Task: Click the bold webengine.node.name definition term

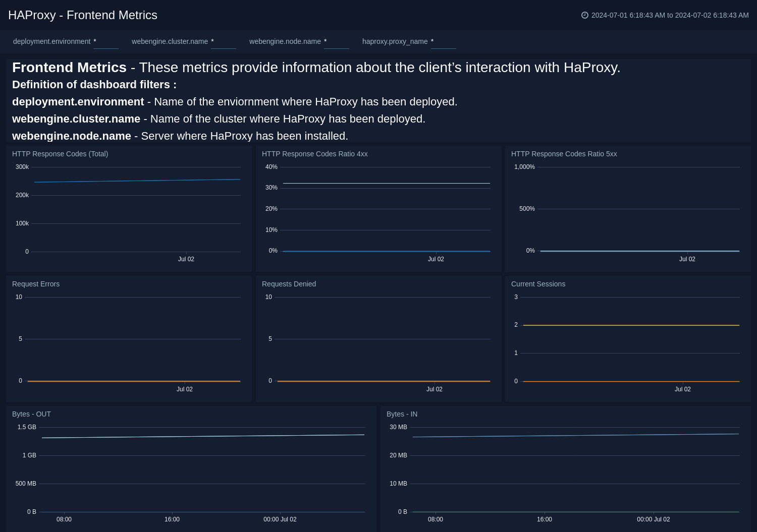Action: point(72,136)
